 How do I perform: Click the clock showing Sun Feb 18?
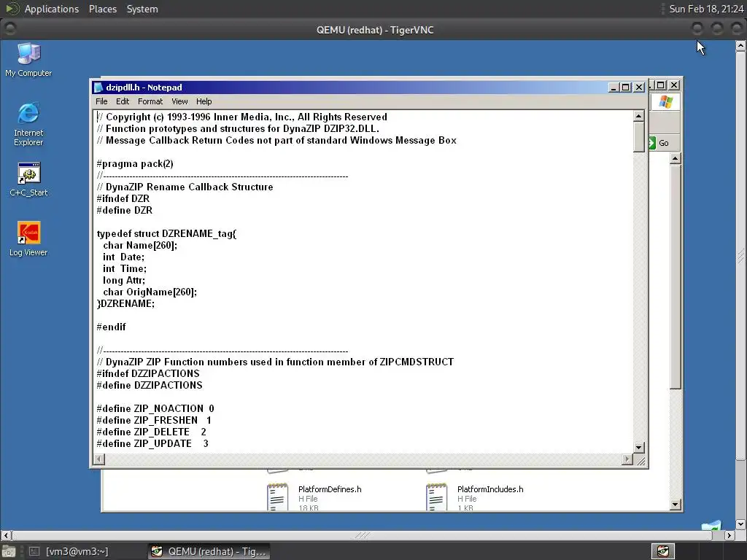pyautogui.click(x=706, y=9)
